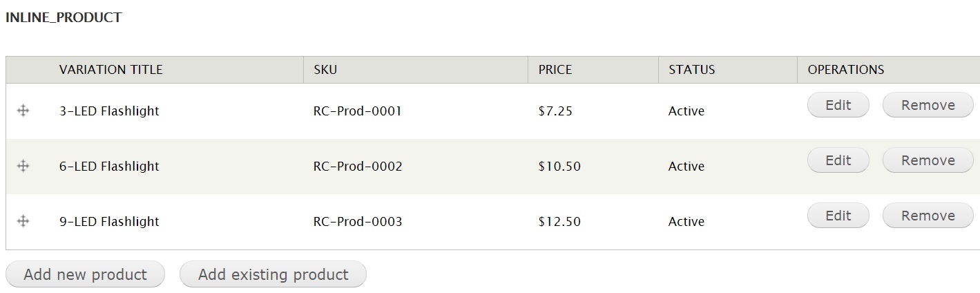Screen dimensions: 980x293
Task: Click the Add existing product button
Action: [x=273, y=274]
